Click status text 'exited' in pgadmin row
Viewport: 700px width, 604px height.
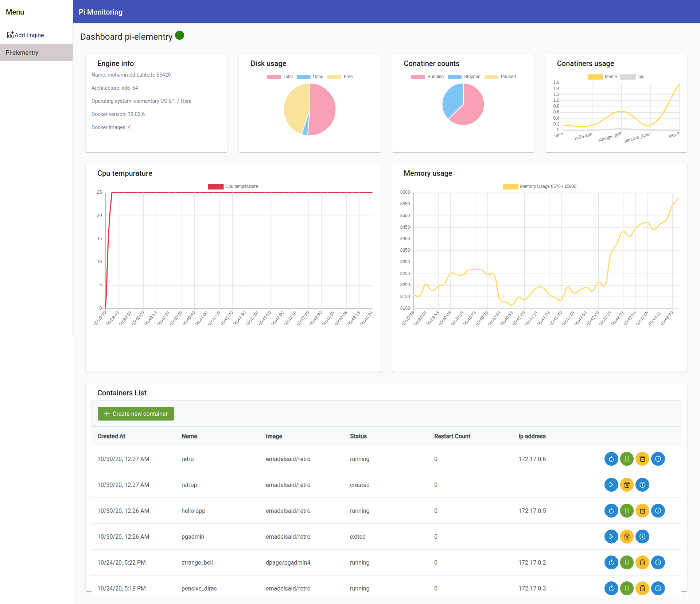(358, 537)
